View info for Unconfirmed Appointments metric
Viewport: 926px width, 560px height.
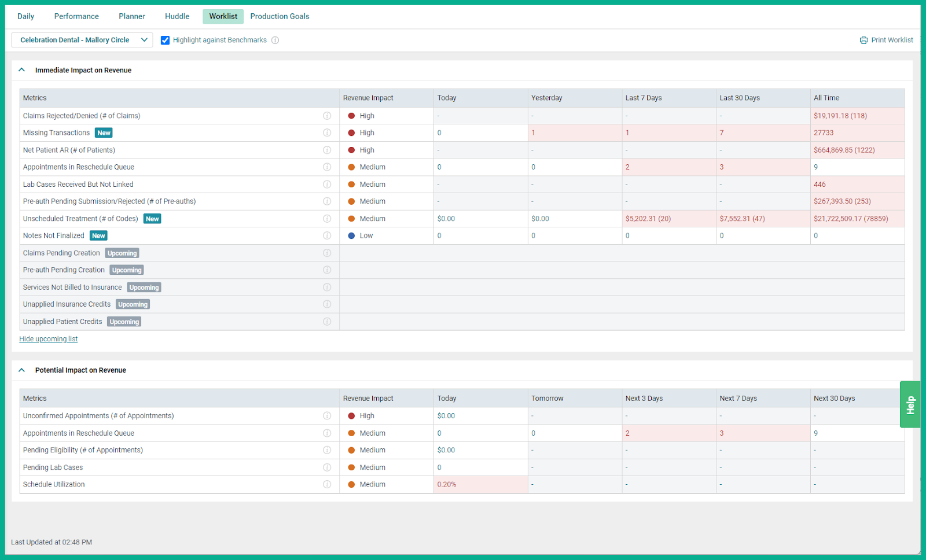coord(327,415)
